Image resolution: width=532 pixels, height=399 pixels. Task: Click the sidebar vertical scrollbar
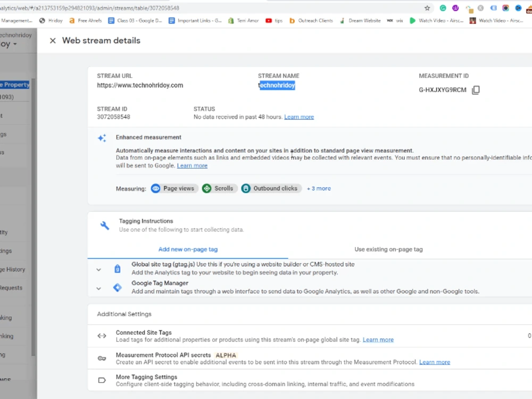pos(33,217)
